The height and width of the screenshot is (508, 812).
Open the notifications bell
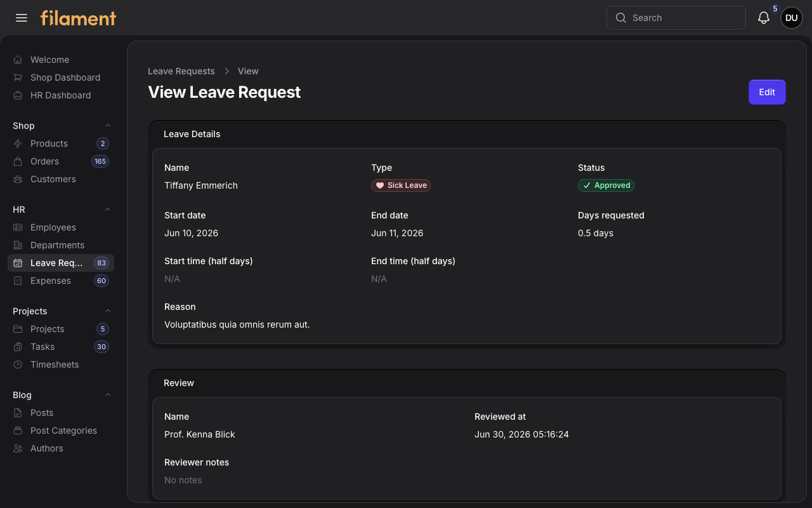click(764, 18)
